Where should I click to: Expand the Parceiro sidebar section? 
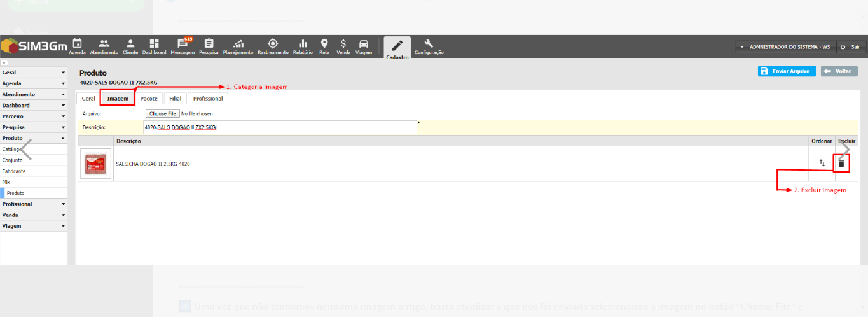point(34,116)
